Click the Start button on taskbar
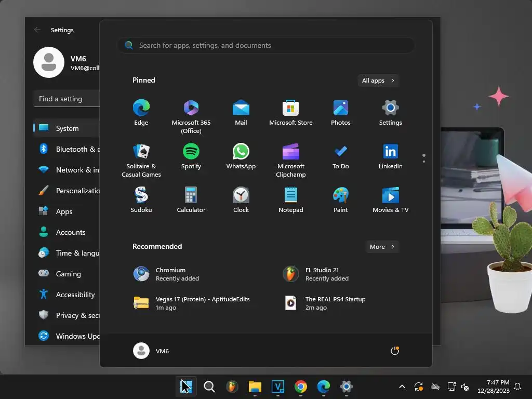532x399 pixels. pyautogui.click(x=187, y=387)
